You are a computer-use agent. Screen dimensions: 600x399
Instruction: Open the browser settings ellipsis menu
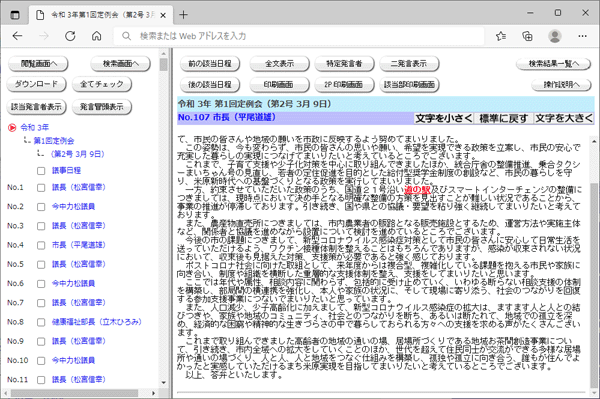[582, 36]
